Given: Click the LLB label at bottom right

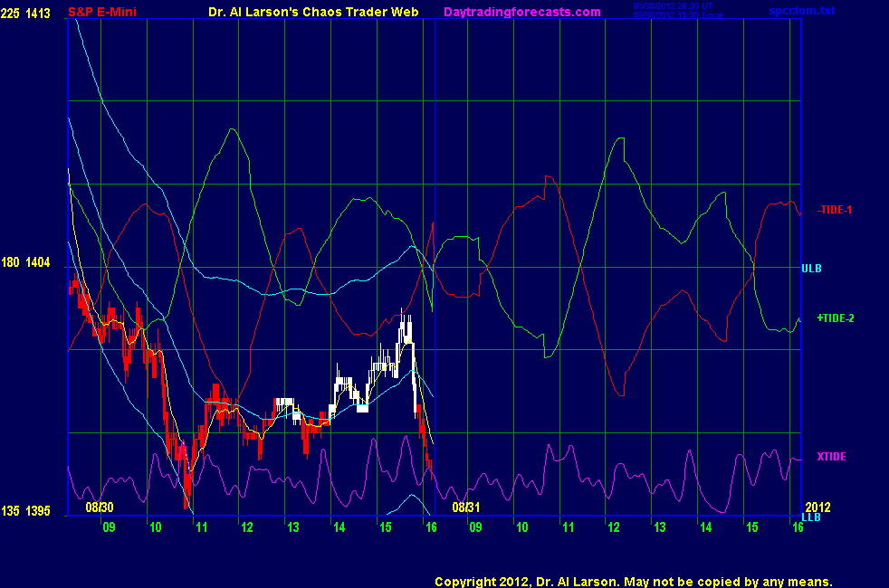Looking at the screenshot, I should coord(811,517).
